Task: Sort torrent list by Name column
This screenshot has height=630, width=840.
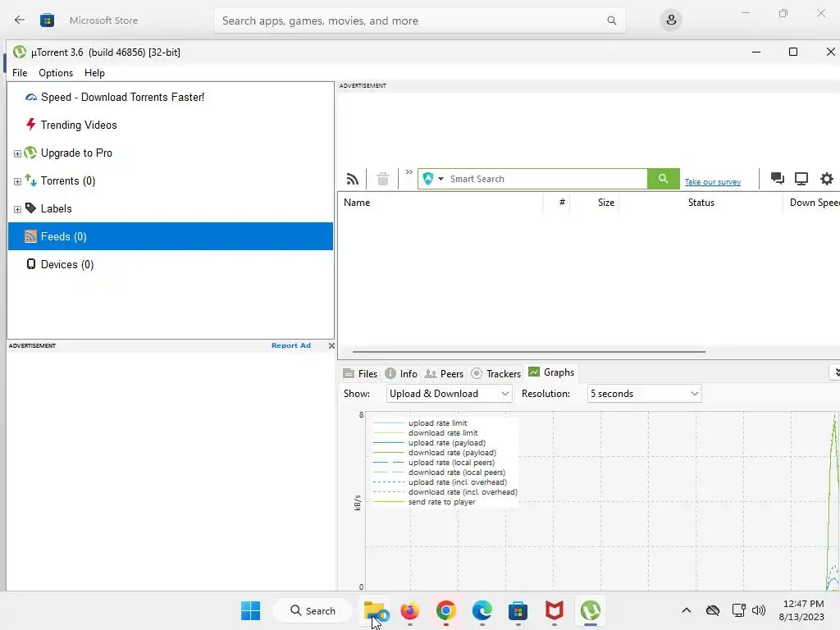Action: tap(441, 203)
